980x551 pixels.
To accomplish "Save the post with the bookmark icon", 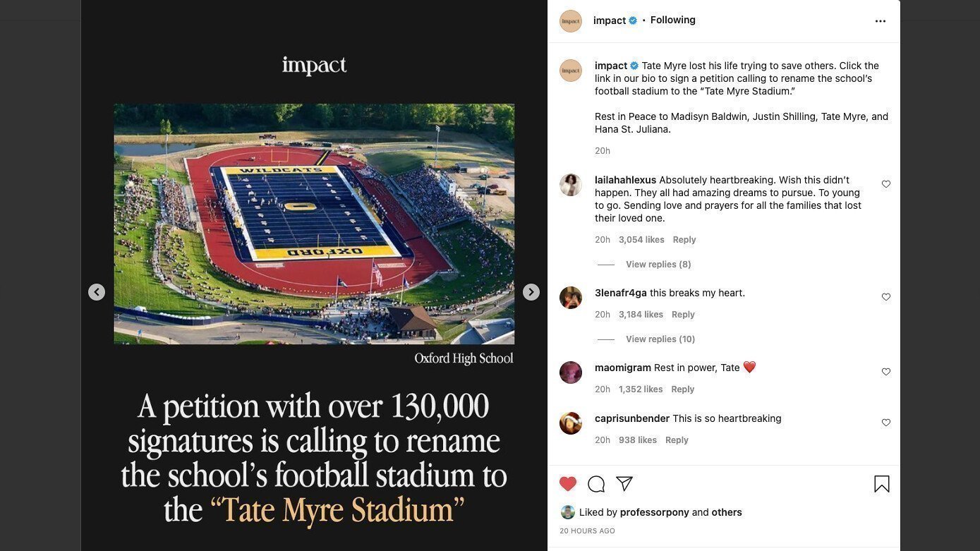I will [881, 483].
